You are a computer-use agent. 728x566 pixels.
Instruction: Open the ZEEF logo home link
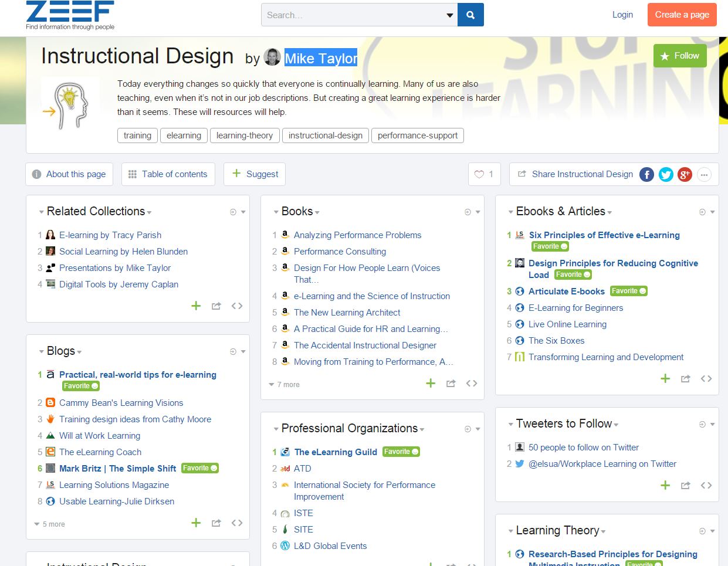coord(70,15)
